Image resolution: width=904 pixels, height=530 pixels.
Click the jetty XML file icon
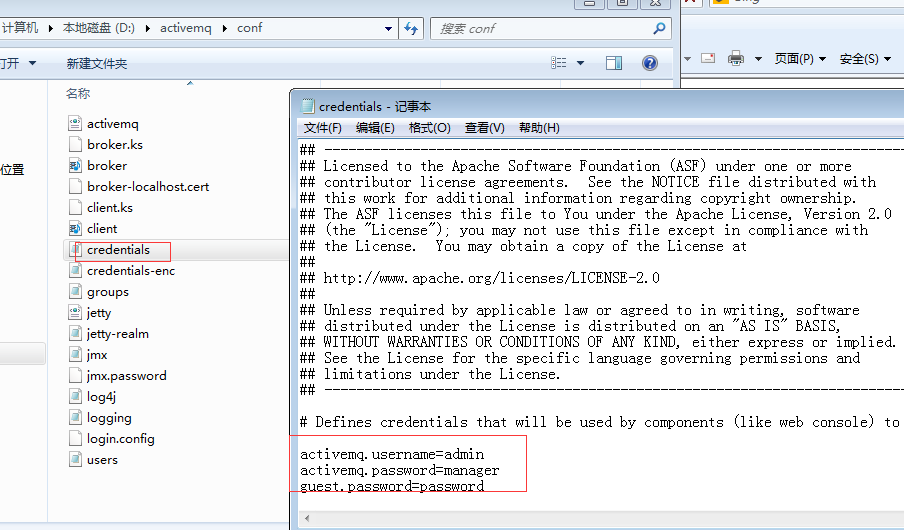pos(75,313)
